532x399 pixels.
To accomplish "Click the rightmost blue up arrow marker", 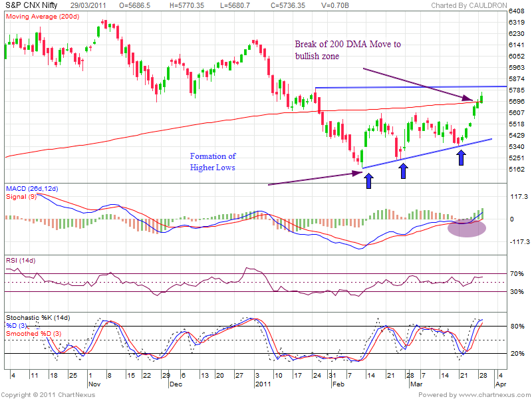I will tap(462, 158).
